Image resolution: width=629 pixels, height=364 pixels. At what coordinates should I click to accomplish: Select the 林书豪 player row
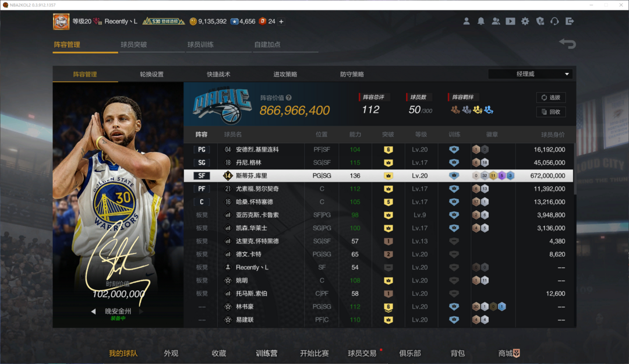click(379, 306)
